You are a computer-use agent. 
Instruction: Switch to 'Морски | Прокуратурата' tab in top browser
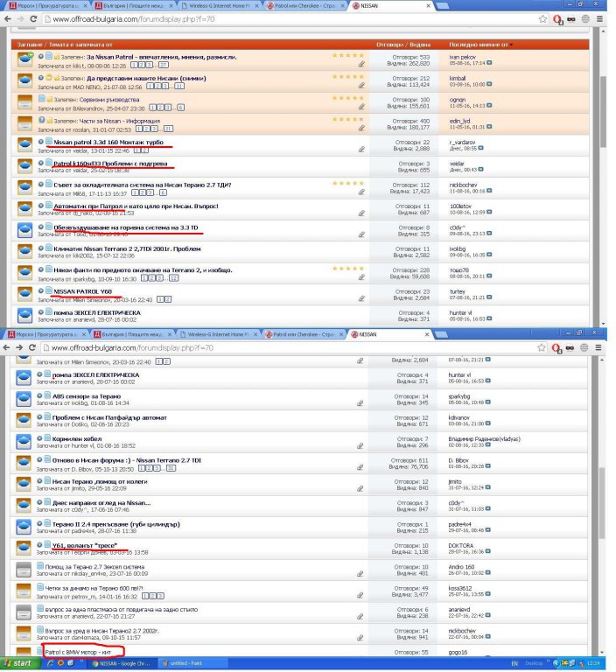click(46, 6)
